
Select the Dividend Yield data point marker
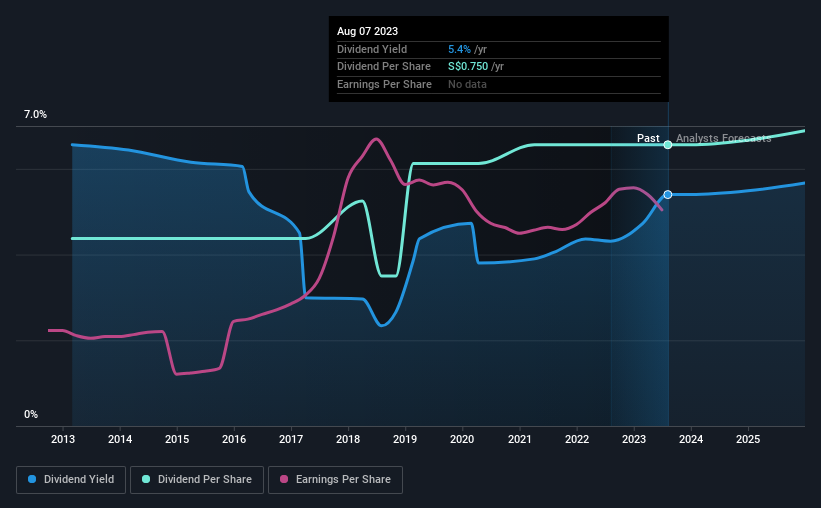(668, 195)
